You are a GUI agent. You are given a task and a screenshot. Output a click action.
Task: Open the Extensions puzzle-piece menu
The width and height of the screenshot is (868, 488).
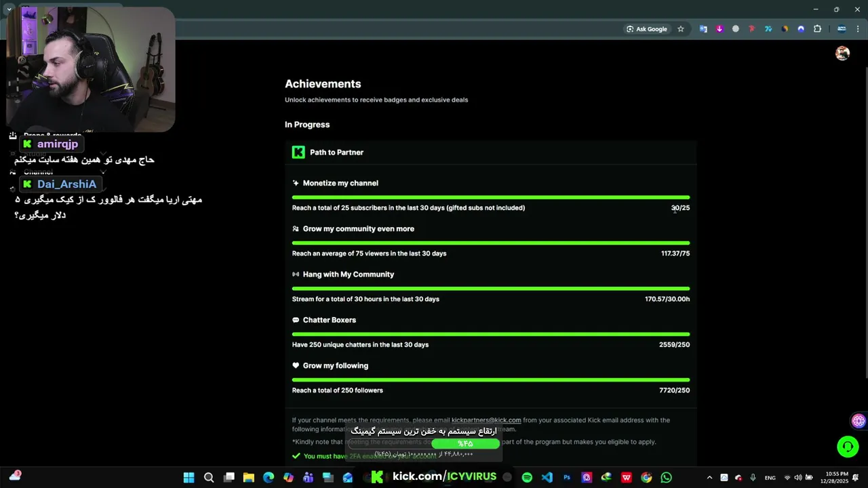coord(817,29)
